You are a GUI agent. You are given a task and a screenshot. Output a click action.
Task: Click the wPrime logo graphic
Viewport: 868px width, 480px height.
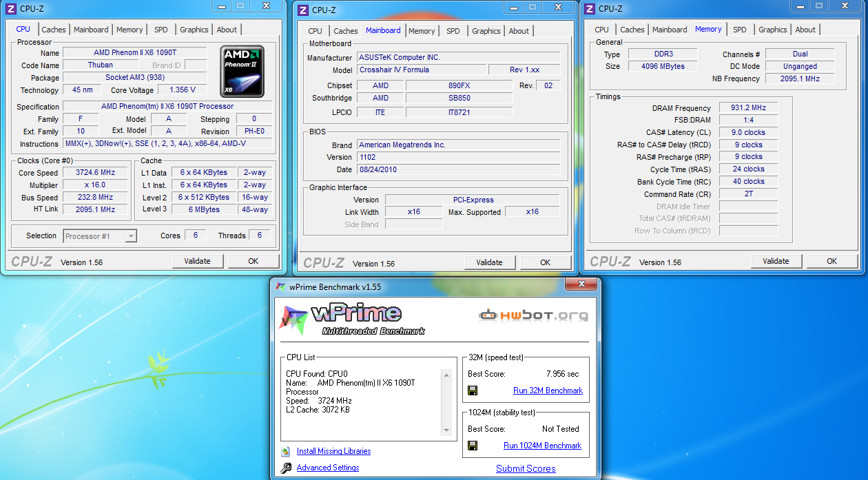[351, 319]
